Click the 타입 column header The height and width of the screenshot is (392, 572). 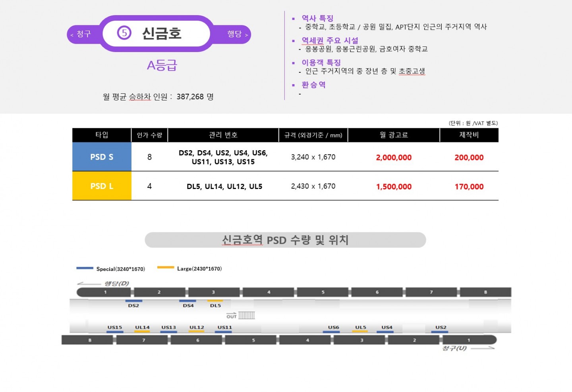(x=102, y=135)
